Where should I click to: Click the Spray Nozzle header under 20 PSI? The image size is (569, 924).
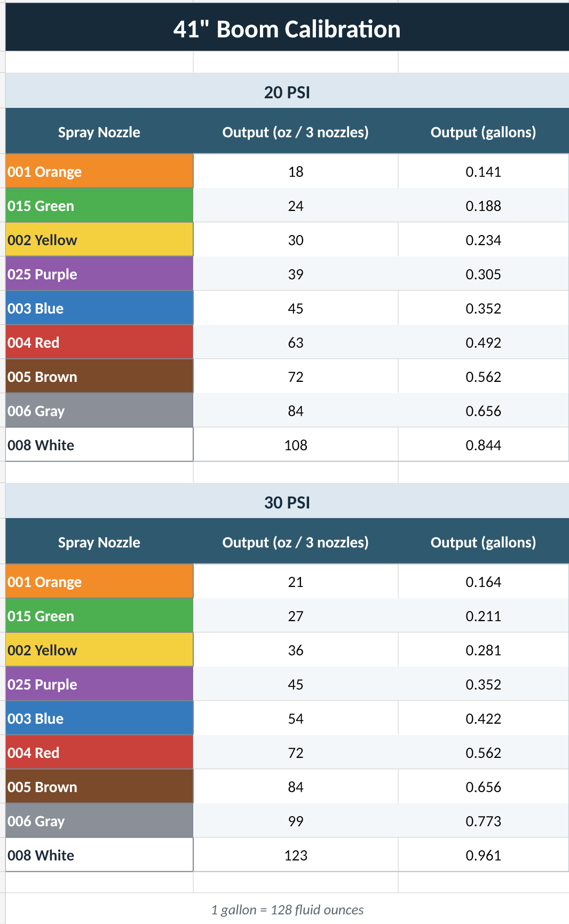coord(99,132)
